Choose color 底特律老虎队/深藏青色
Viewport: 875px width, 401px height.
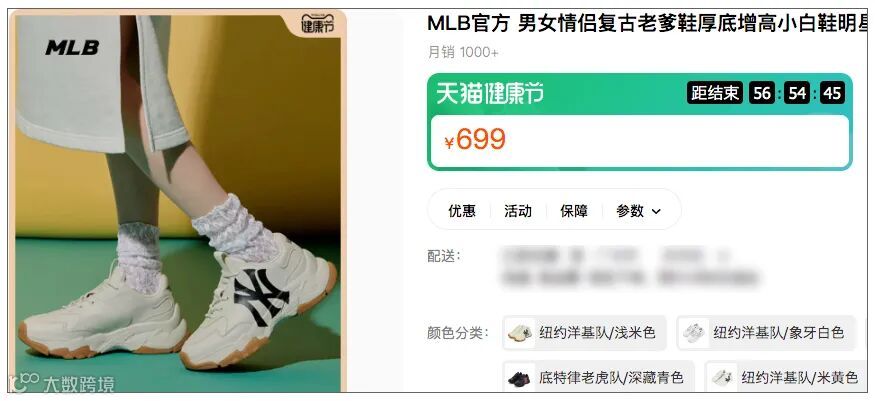click(599, 378)
